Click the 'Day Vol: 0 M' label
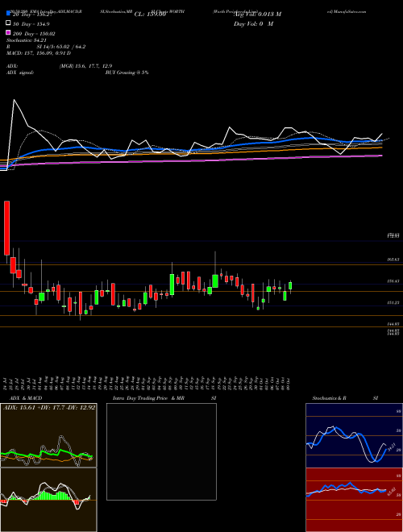Image resolution: width=403 pixels, height=532 pixels. [x=253, y=24]
